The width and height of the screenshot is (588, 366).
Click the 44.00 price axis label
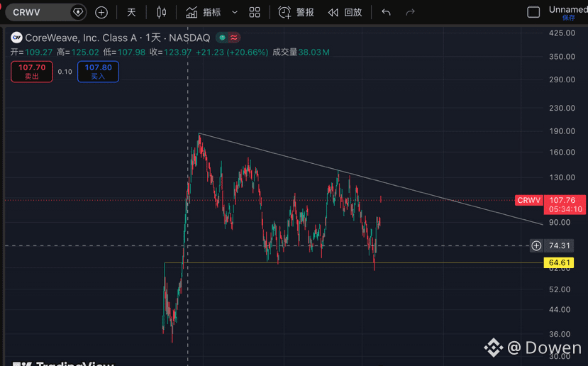coord(560,310)
